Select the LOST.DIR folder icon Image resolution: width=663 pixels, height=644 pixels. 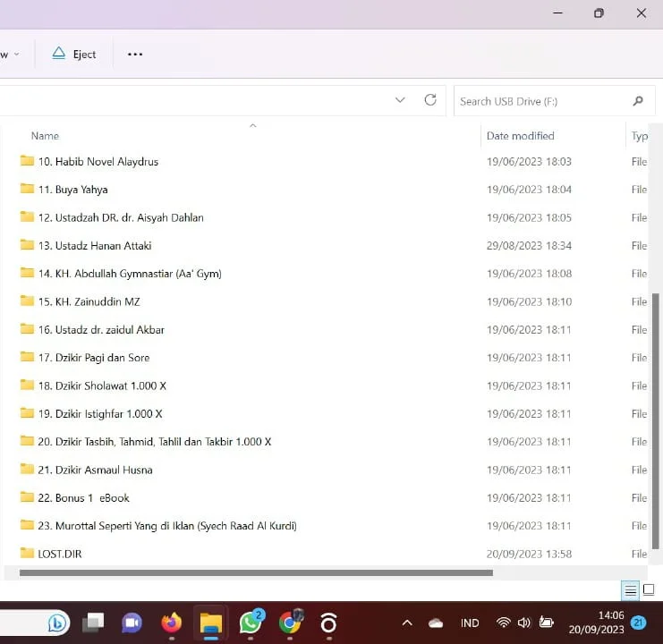(27, 553)
